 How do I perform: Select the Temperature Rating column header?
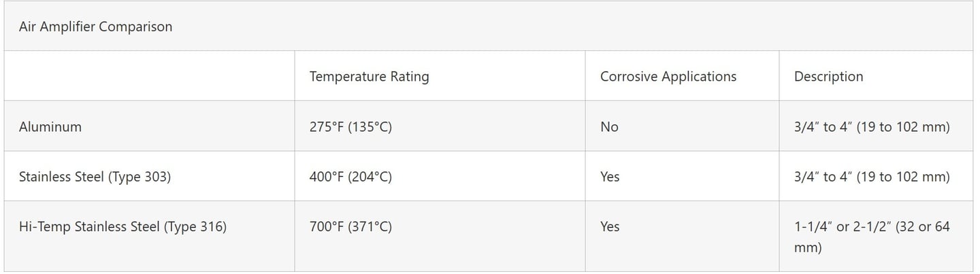[x=369, y=76]
